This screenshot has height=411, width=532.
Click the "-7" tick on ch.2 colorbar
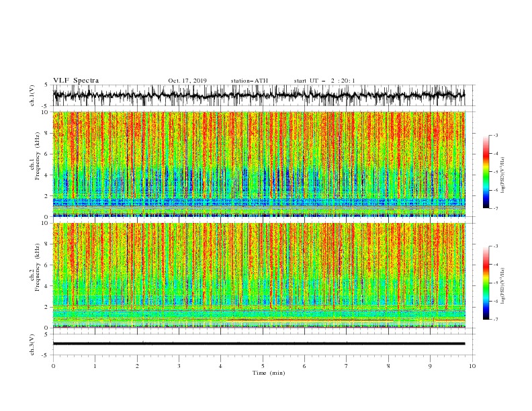tap(496, 320)
